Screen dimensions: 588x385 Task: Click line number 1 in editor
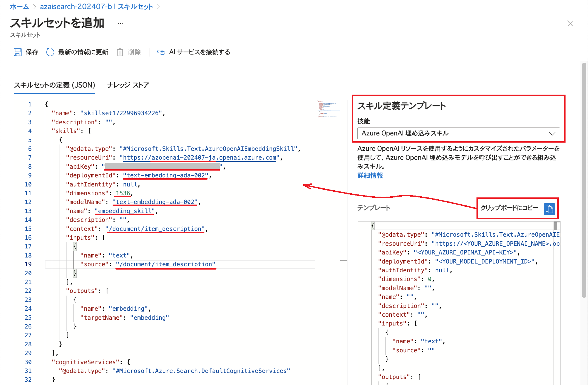click(x=30, y=104)
